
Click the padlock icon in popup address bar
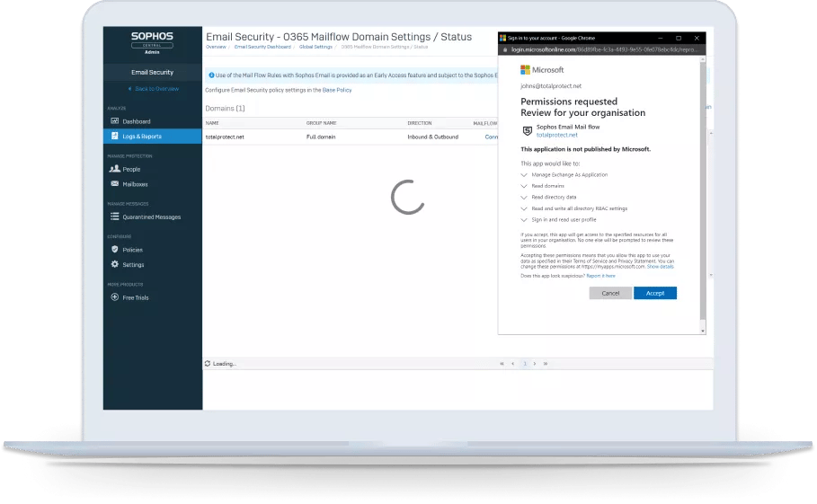(x=505, y=50)
